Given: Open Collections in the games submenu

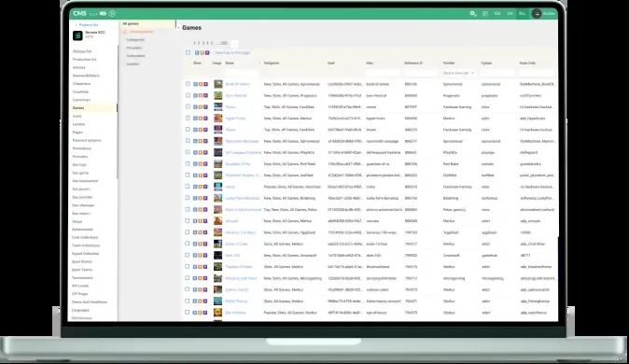Looking at the screenshot, I should click(135, 56).
